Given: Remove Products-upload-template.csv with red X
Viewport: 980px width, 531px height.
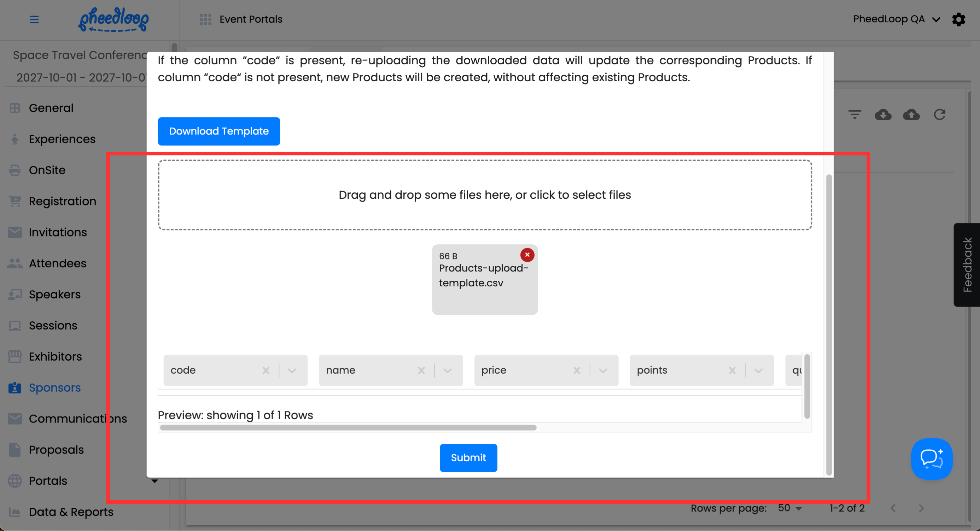Looking at the screenshot, I should [x=527, y=255].
